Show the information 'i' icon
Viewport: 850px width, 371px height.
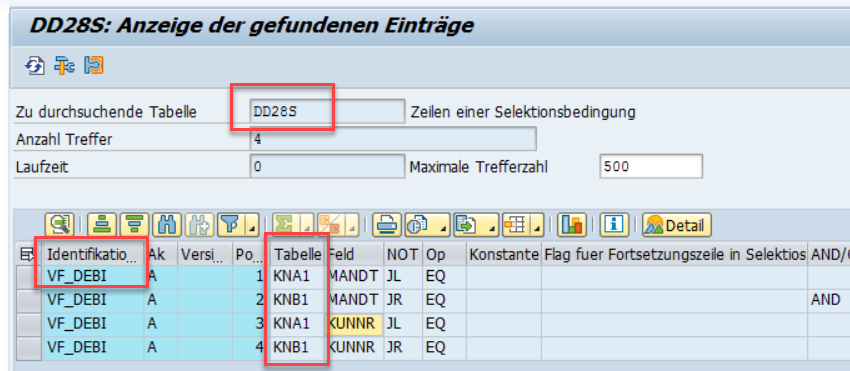click(614, 224)
